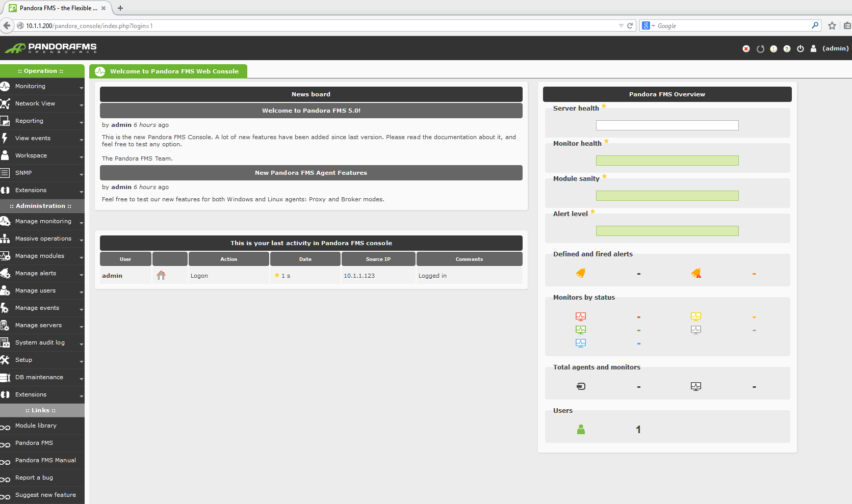Expand the Manage servers menu arrow
The image size is (852, 504).
(x=81, y=327)
